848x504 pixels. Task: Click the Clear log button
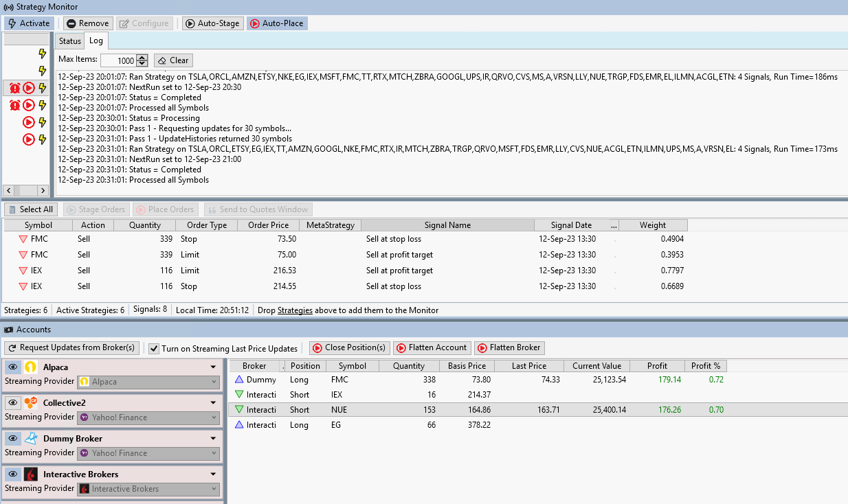coord(173,60)
